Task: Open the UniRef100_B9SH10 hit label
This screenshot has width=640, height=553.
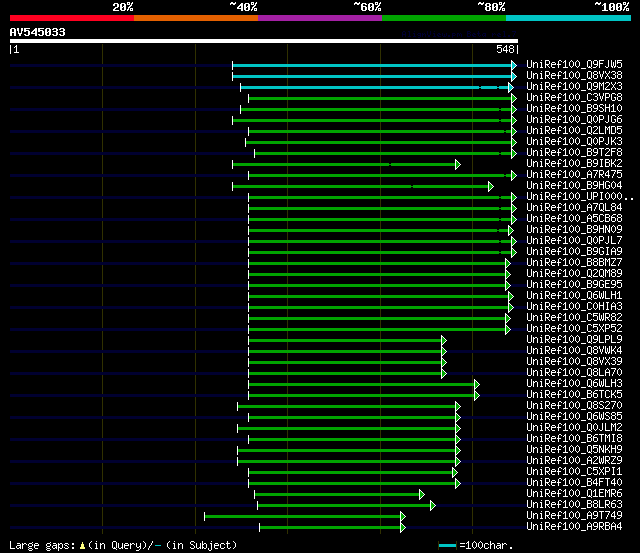Action: (x=574, y=108)
